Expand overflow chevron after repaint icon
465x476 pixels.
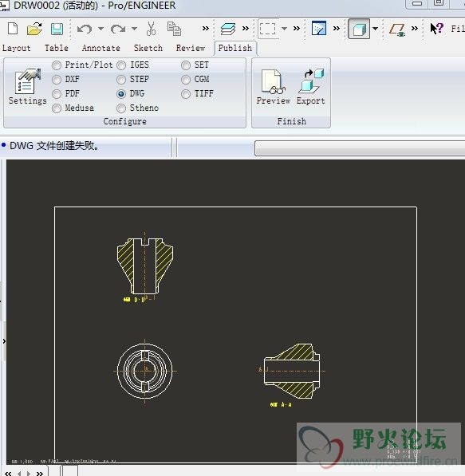coord(337,29)
